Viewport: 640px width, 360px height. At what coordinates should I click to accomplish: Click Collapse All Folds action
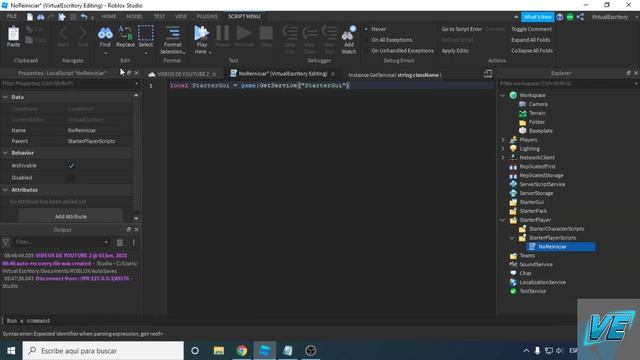point(532,51)
